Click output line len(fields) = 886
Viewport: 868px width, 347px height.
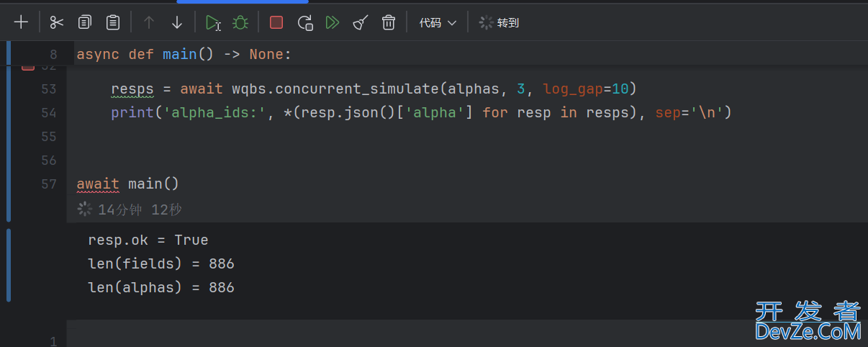tap(161, 263)
